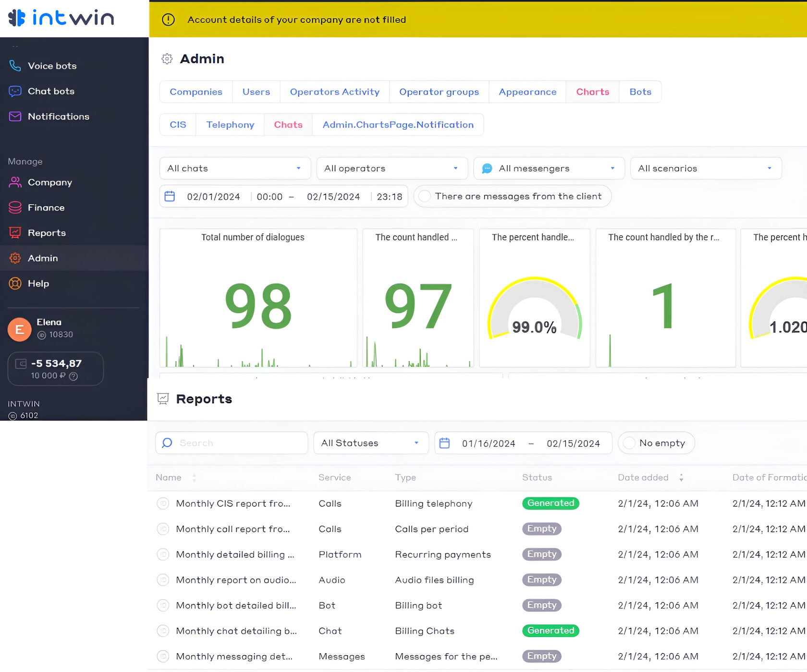Open the Help lifebuoy icon
The height and width of the screenshot is (672, 807).
(x=15, y=284)
